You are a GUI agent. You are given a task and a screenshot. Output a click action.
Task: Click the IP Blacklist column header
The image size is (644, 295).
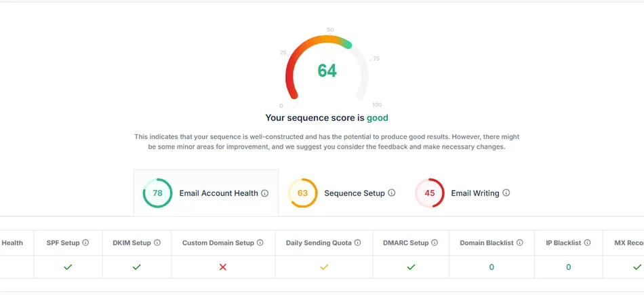point(569,243)
